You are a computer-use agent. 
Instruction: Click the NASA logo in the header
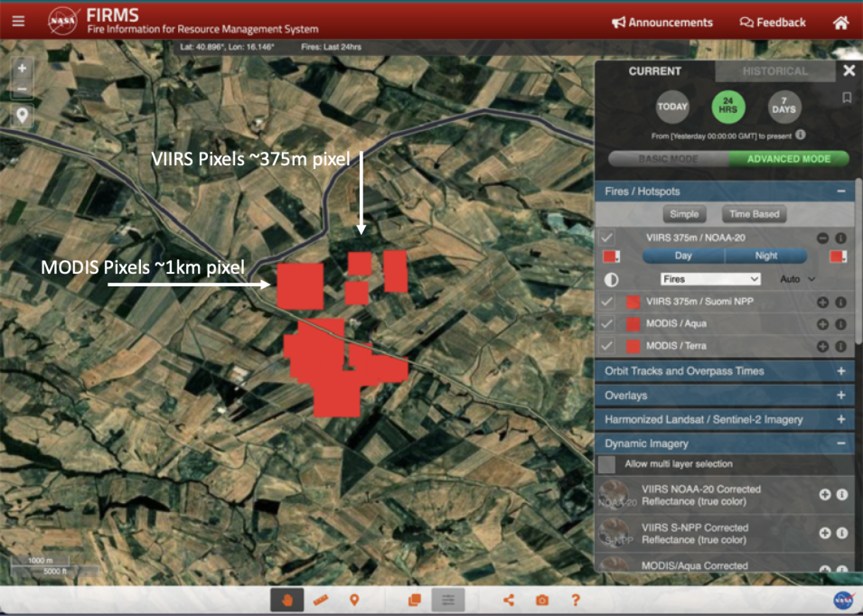62,22
